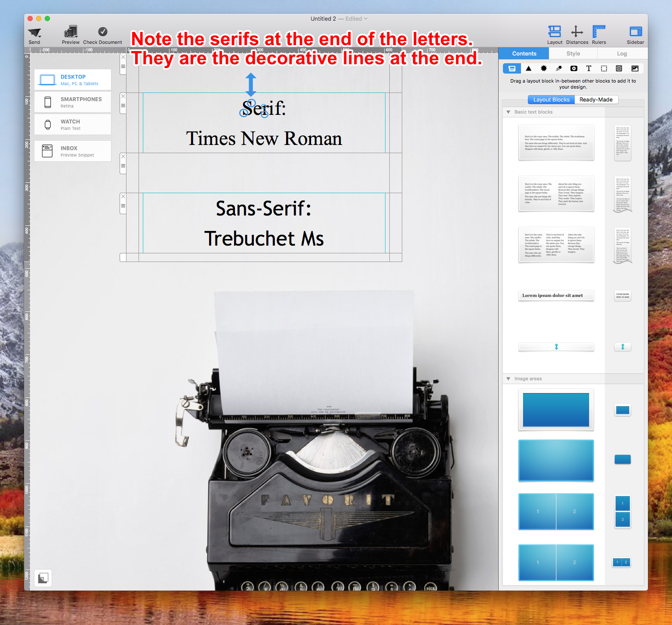Choose the Layout Blocks segment
Screen dimensions: 672x625
551,99
